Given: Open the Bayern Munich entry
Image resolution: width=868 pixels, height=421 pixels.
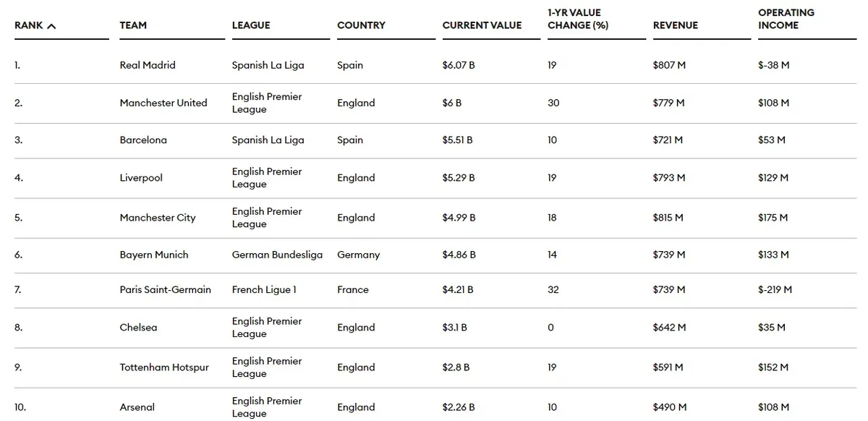Looking at the screenshot, I should coord(154,255).
